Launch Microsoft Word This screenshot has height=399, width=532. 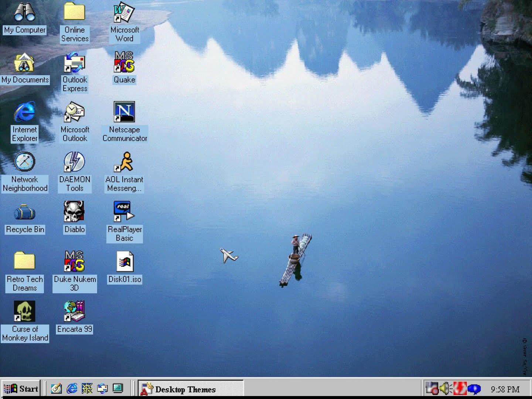124,13
